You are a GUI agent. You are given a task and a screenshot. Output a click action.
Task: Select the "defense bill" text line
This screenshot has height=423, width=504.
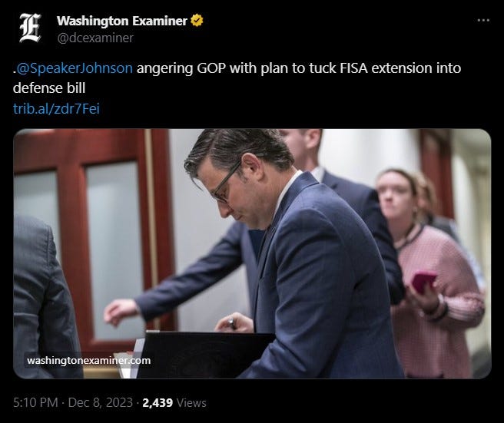(49, 88)
